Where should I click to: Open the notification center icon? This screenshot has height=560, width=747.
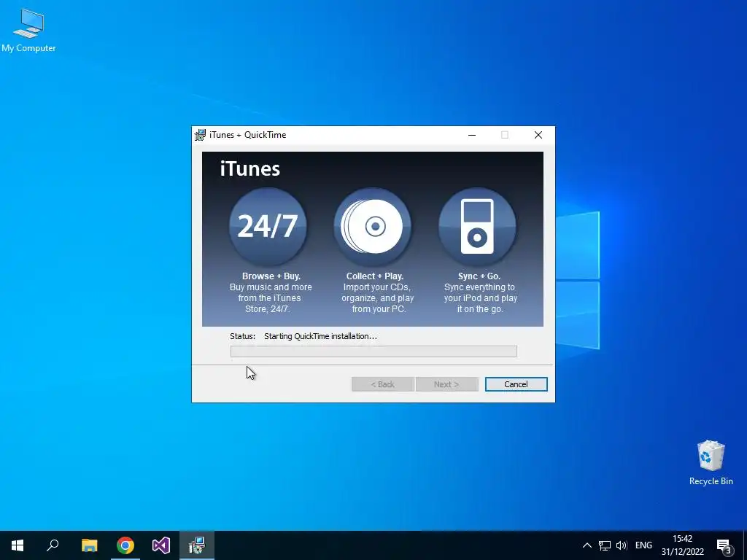(724, 545)
